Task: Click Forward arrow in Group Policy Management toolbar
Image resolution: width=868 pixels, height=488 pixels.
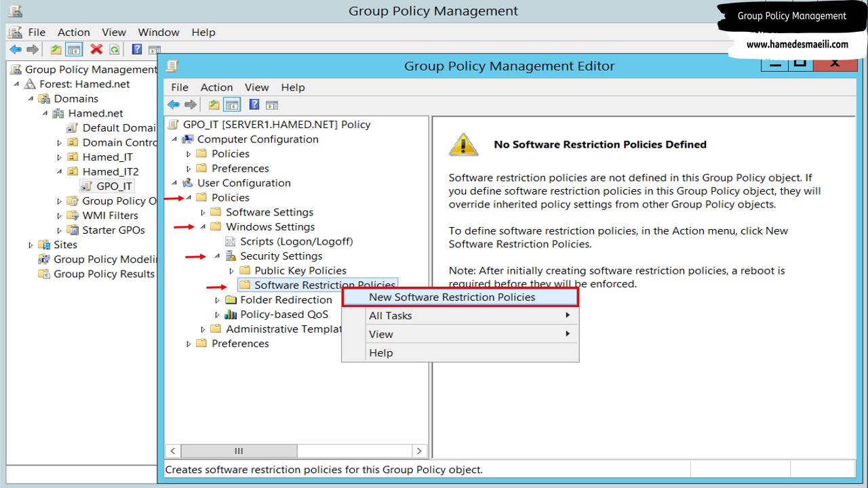Action: tap(33, 49)
